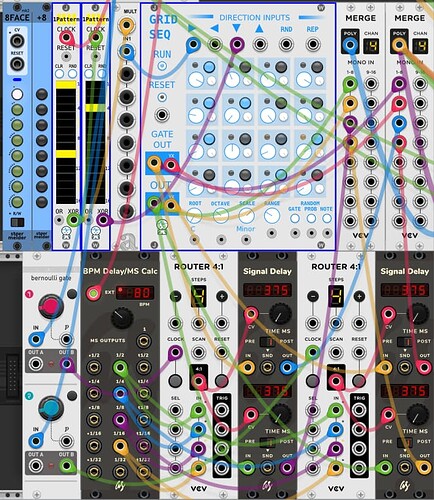This screenshot has height=500, width=434.
Task: Toggle the mode button of bernoulli gate 2
Action: (x=72, y=396)
